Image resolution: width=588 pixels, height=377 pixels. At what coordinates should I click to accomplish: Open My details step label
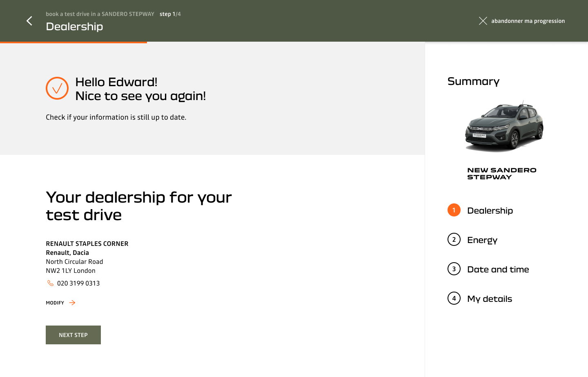490,299
